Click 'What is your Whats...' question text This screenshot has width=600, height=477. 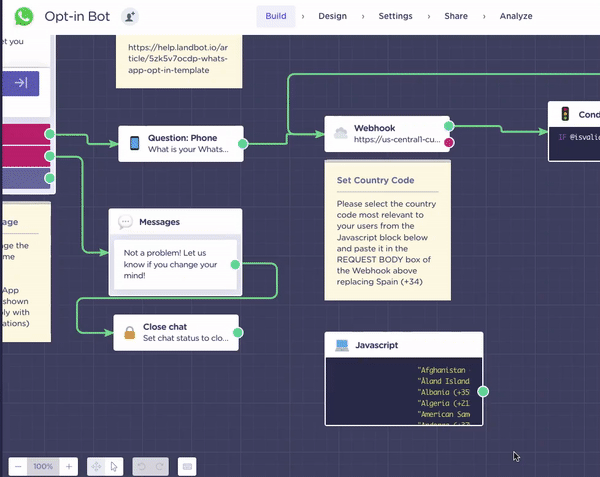(188, 149)
